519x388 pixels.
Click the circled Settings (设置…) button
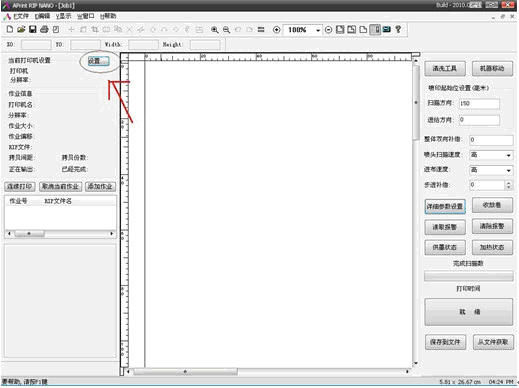(99, 61)
